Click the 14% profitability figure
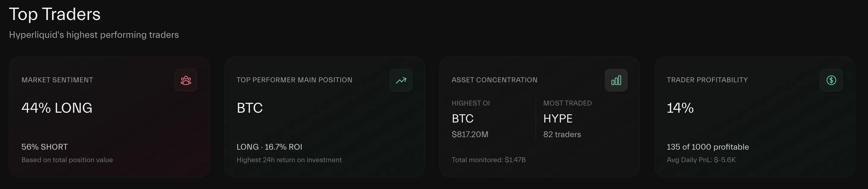 pyautogui.click(x=680, y=108)
